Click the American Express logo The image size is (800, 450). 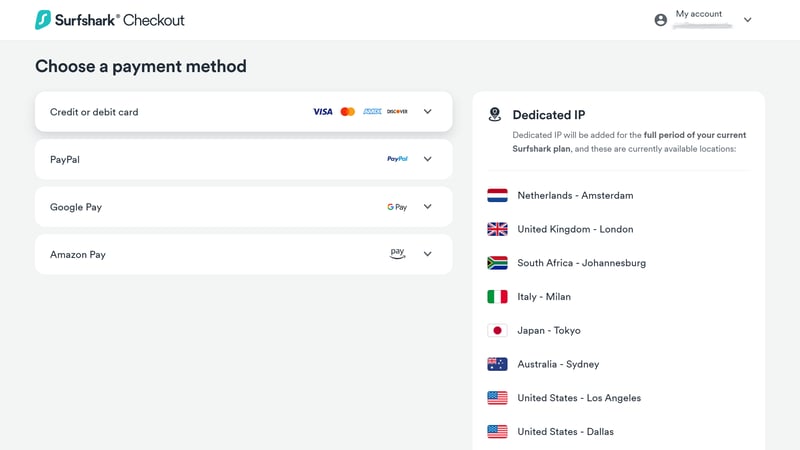point(372,111)
